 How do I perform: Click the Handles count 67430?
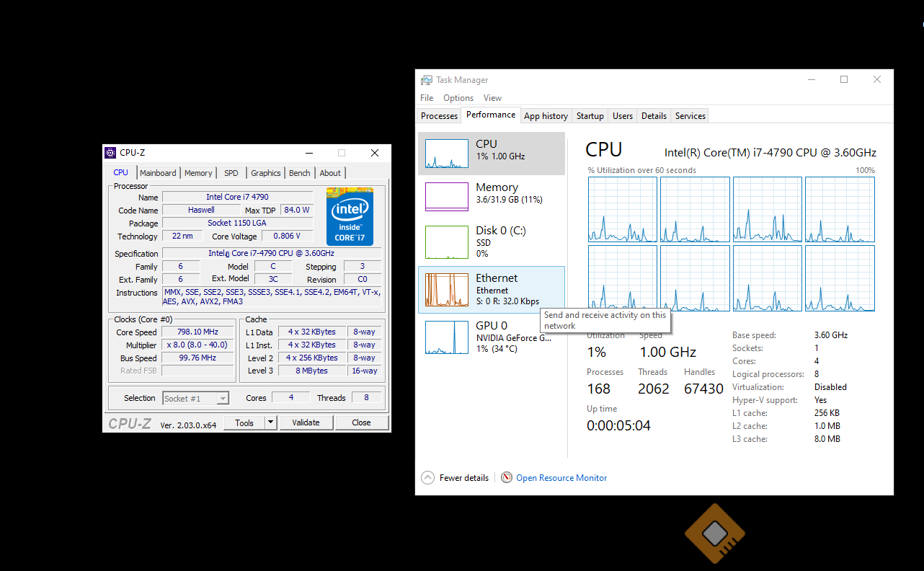[x=703, y=389]
